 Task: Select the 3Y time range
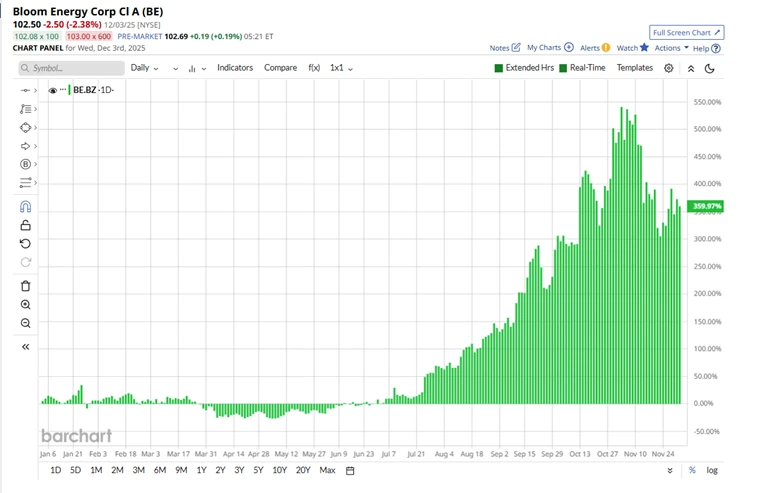239,470
